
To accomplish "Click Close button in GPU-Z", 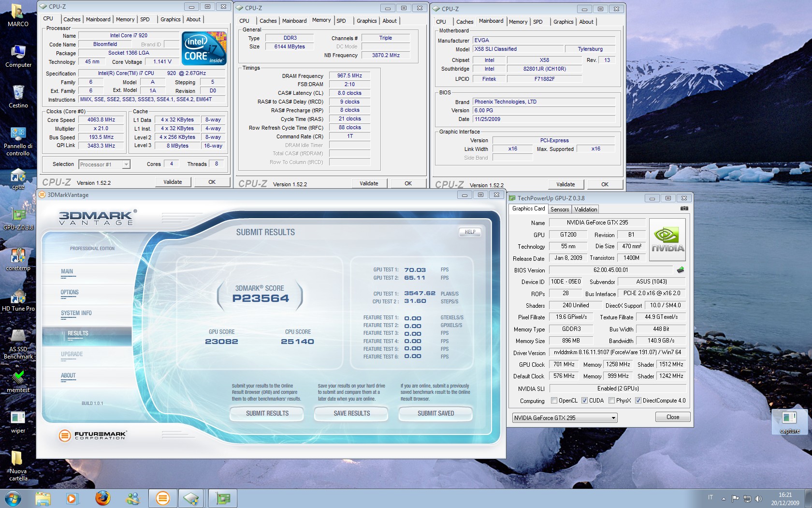I will pyautogui.click(x=673, y=417).
